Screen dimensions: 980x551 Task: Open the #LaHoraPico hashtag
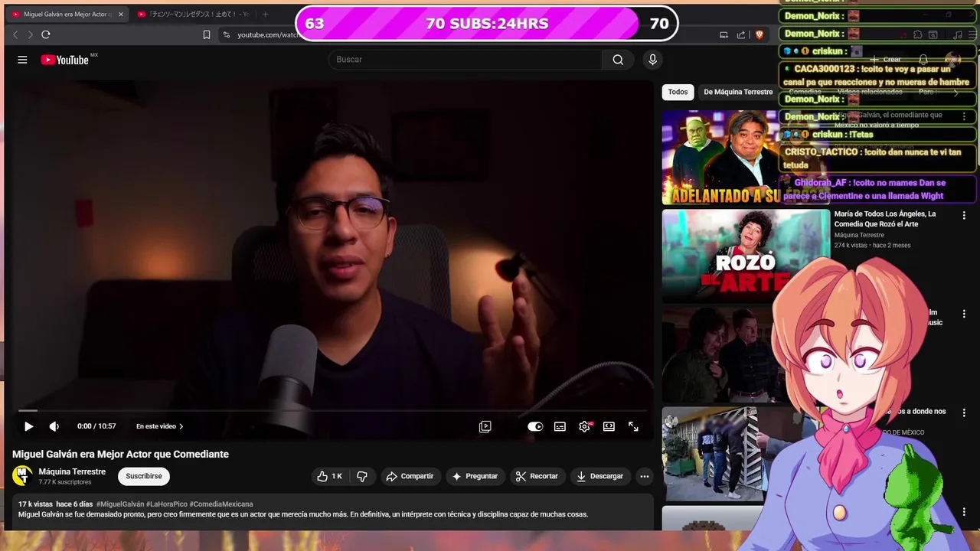tap(167, 504)
